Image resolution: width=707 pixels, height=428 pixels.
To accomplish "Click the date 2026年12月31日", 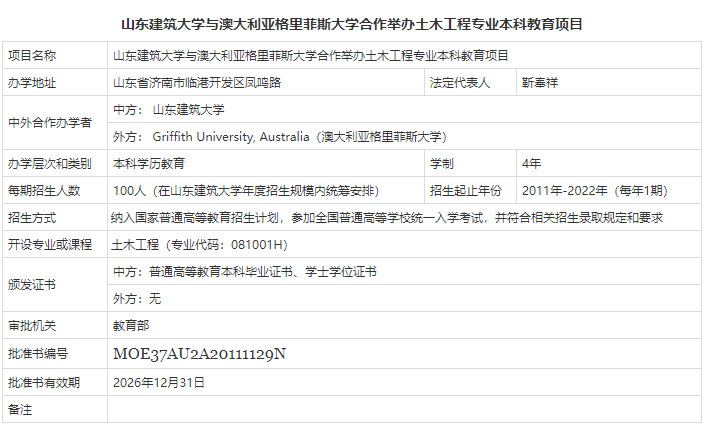I will point(159,382).
